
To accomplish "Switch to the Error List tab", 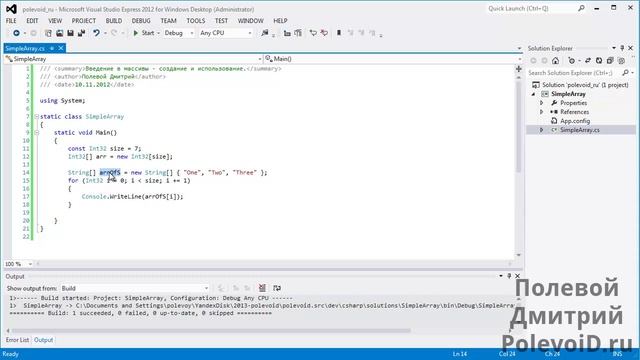I will point(17,340).
